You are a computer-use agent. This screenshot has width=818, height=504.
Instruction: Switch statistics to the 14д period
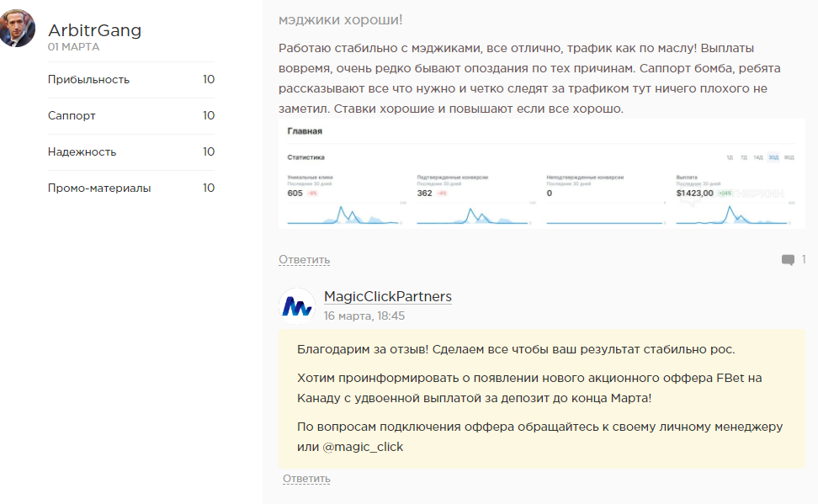point(757,157)
